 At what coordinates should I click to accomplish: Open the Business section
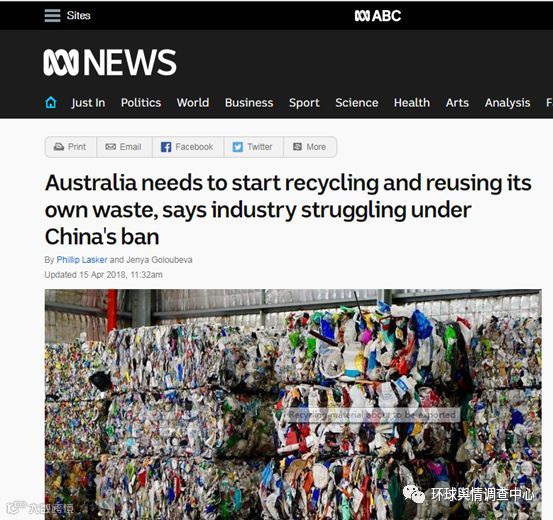point(249,103)
